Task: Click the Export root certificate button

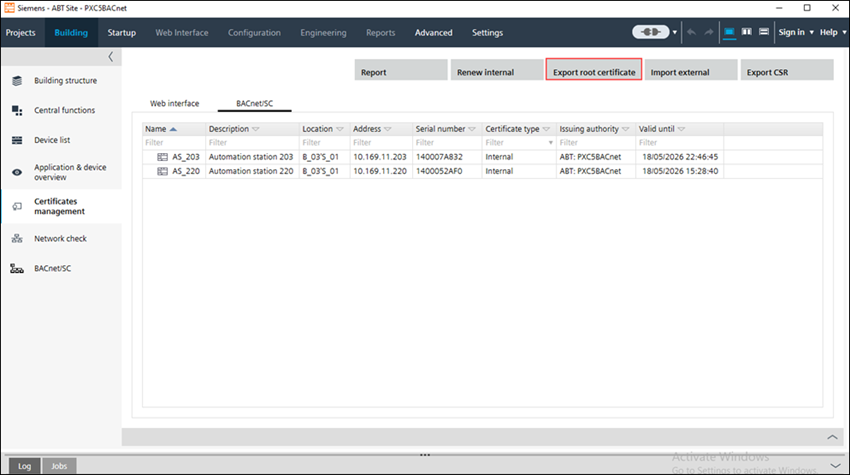Action: click(594, 72)
